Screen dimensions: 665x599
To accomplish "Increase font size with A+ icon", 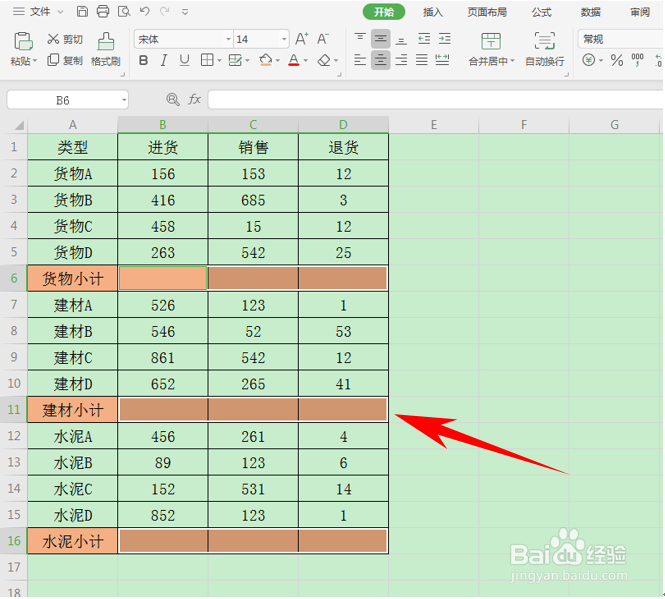I will click(x=302, y=39).
